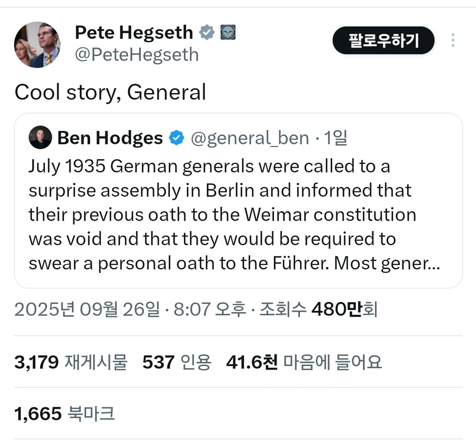Open Pete Hegseth's profile picture

pyautogui.click(x=37, y=44)
